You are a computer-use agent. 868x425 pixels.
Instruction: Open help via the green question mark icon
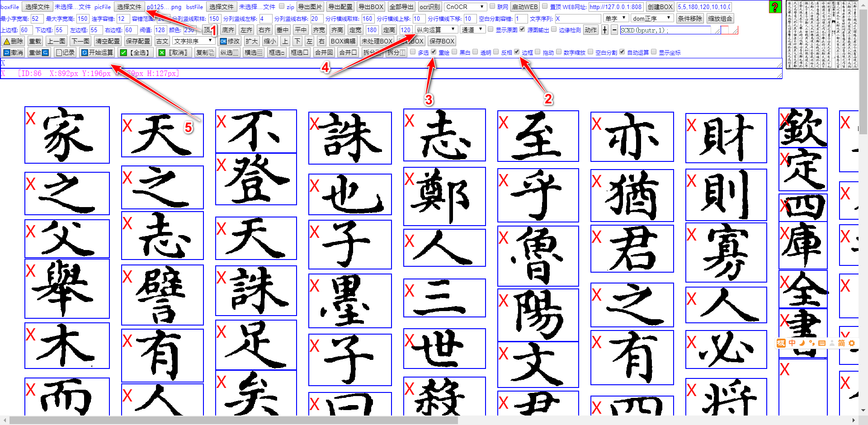[775, 6]
